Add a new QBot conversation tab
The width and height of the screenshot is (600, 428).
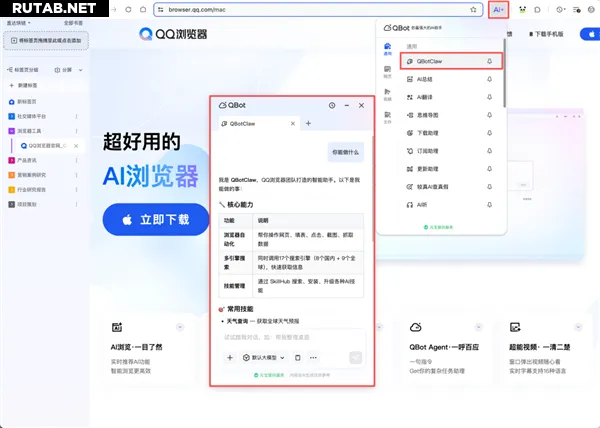point(308,124)
